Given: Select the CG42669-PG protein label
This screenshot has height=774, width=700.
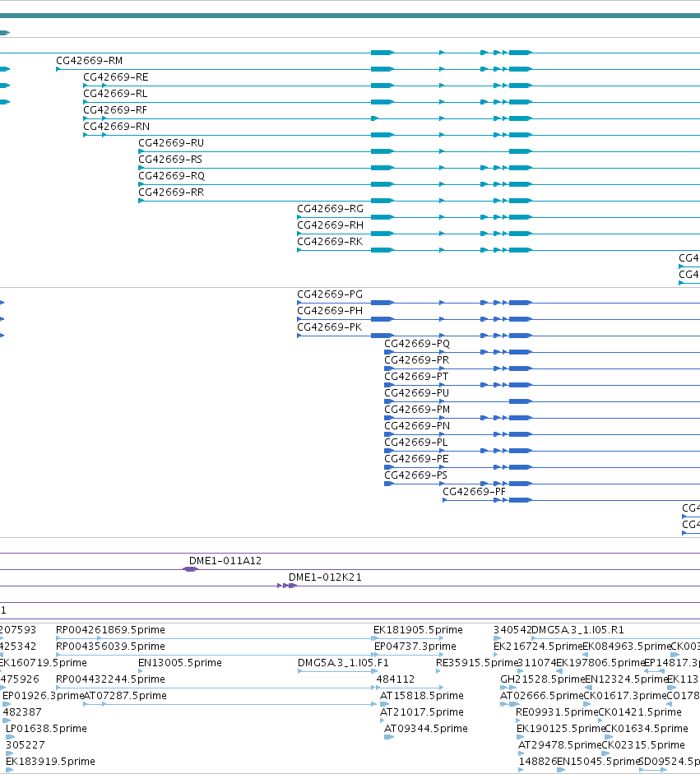Looking at the screenshot, I should pyautogui.click(x=330, y=294).
